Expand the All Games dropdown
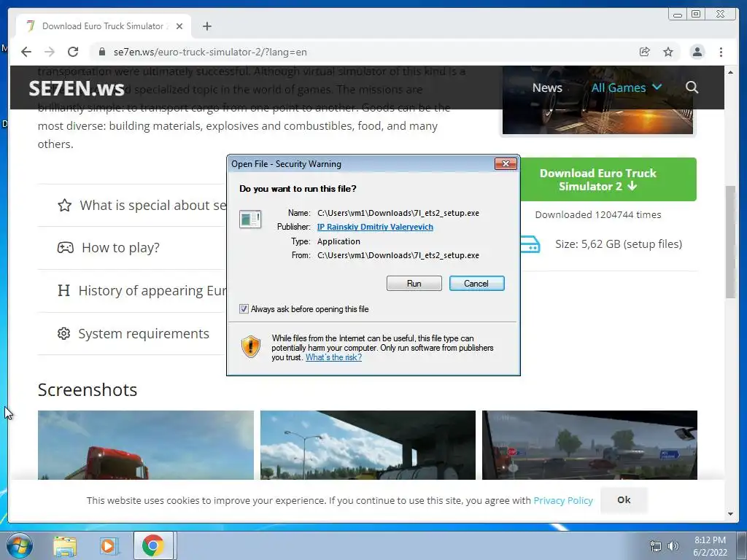747x560 pixels. (x=626, y=87)
